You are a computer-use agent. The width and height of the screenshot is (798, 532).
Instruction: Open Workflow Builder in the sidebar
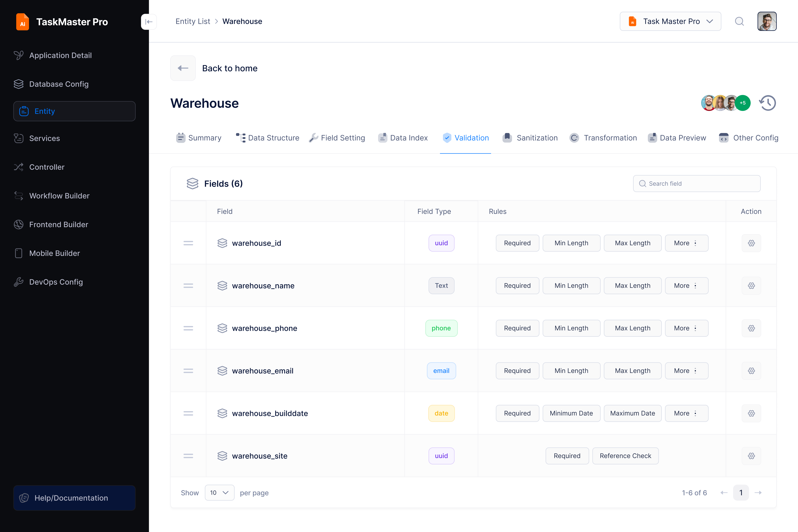pos(59,196)
